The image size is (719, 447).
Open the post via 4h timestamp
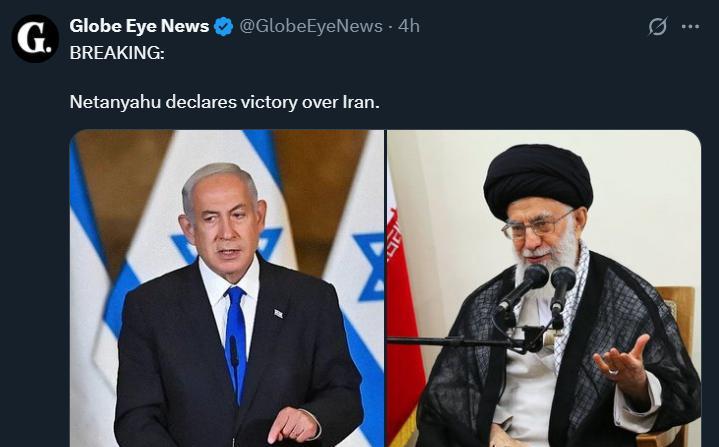click(x=409, y=26)
